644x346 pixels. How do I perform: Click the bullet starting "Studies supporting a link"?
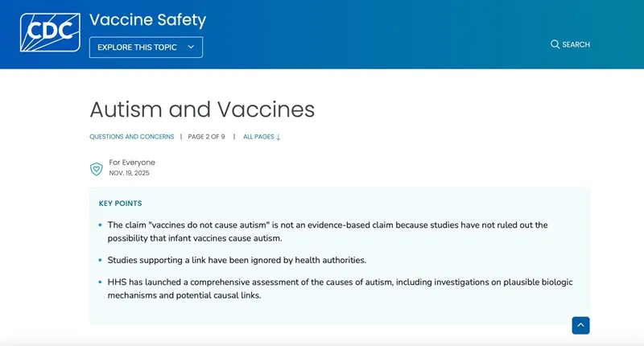click(237, 260)
